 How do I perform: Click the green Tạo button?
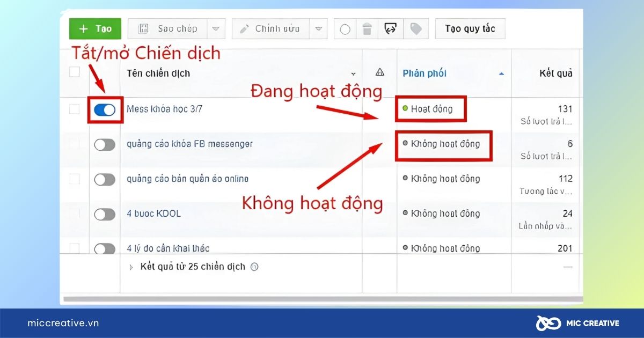pyautogui.click(x=95, y=28)
